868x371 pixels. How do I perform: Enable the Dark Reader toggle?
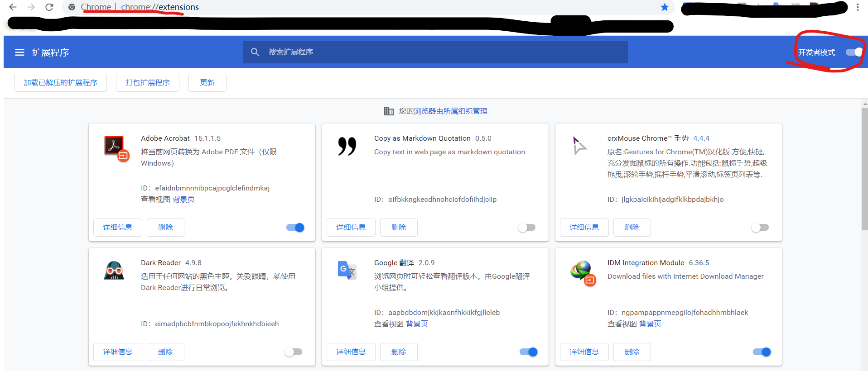(294, 352)
